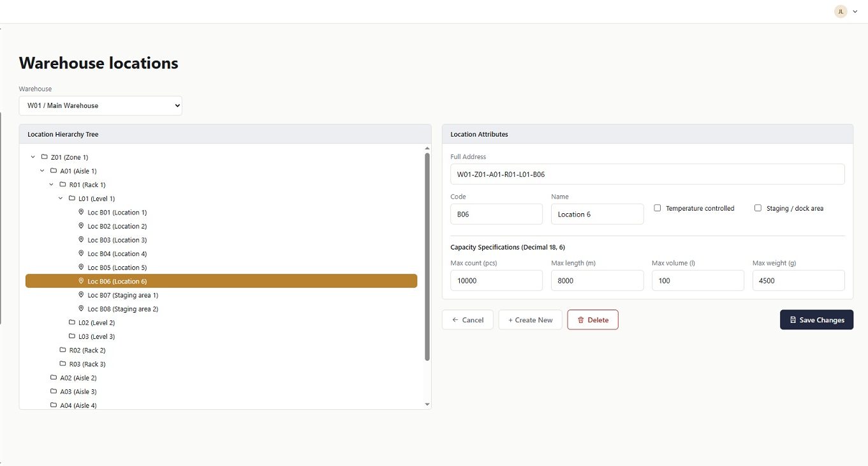Save Changes to the location
Screen dimensions: 868x466
(816, 320)
